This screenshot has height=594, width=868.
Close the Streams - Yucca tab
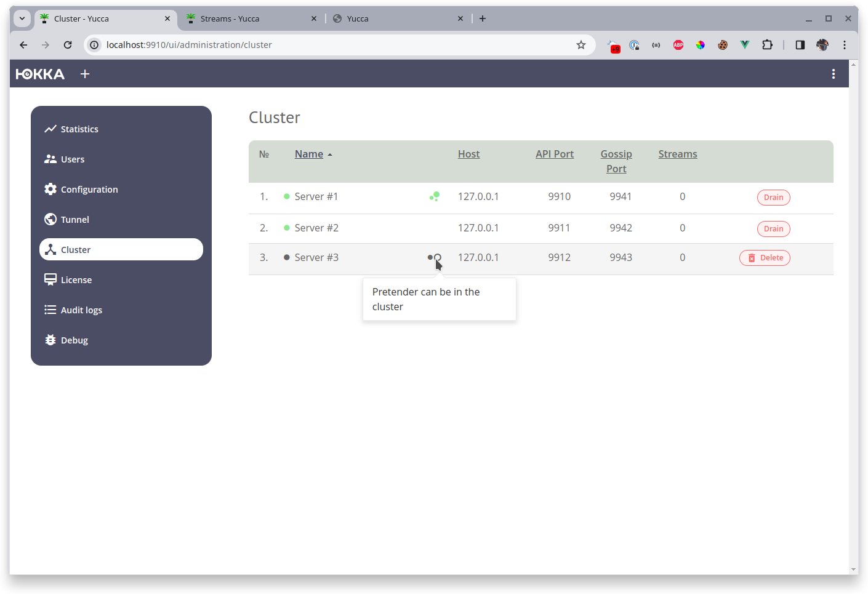(x=314, y=18)
